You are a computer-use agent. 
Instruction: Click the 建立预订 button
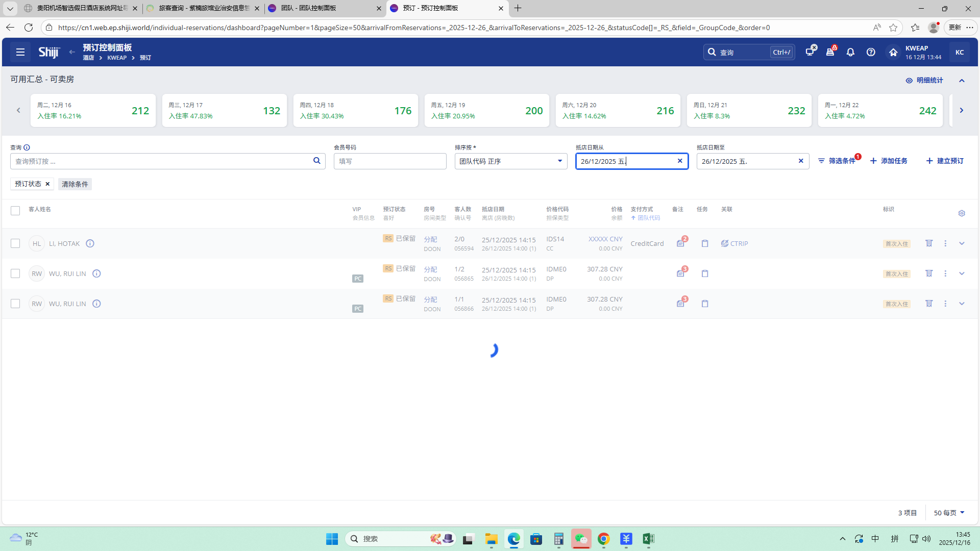click(945, 161)
